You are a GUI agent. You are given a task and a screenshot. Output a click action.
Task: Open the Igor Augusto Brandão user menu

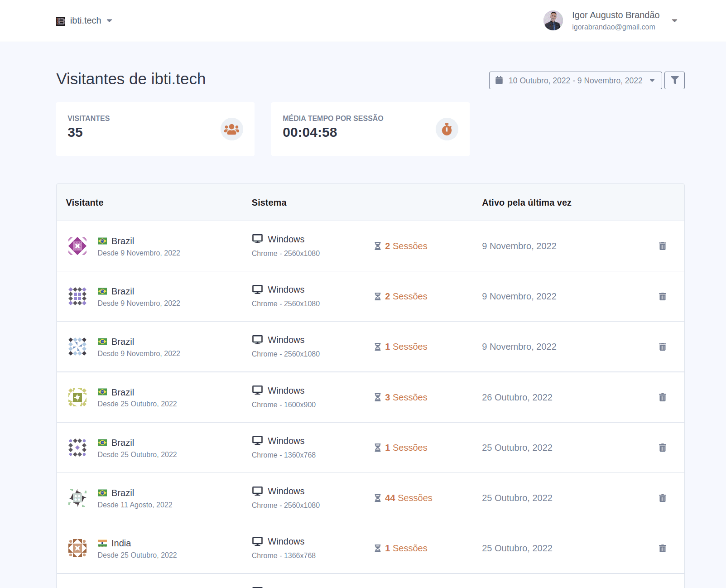click(674, 21)
